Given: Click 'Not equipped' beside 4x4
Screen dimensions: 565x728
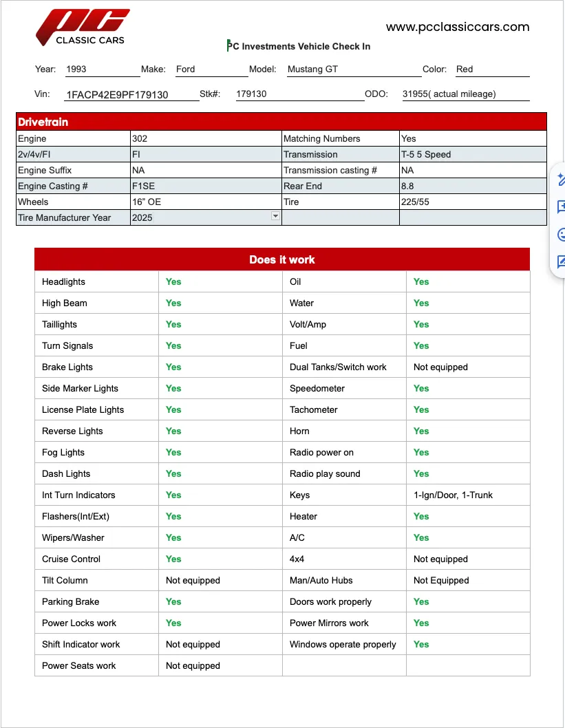Looking at the screenshot, I should point(440,559).
